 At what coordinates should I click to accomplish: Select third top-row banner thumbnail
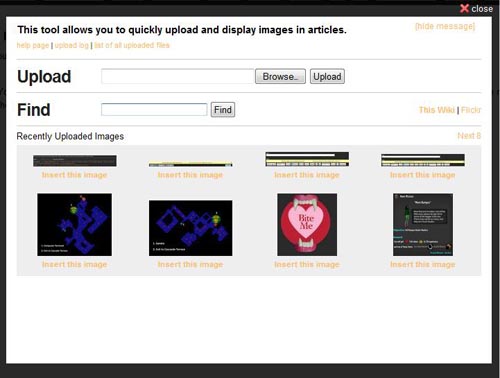tap(307, 159)
